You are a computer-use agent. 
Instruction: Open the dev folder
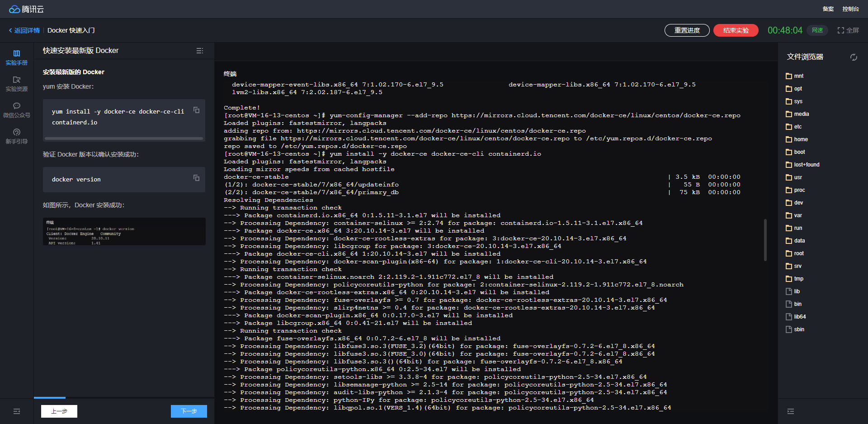click(x=795, y=203)
